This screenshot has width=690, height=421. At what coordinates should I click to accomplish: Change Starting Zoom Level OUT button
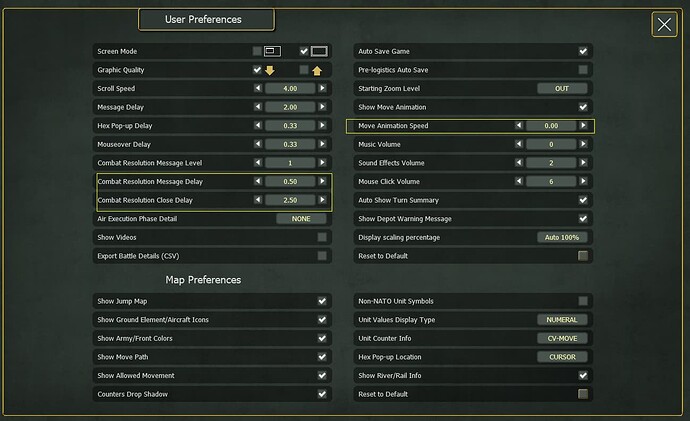point(562,88)
